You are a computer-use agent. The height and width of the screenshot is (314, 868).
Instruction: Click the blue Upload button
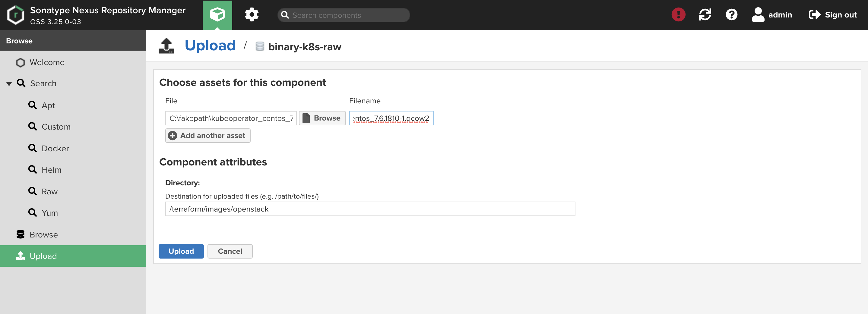pos(181,251)
